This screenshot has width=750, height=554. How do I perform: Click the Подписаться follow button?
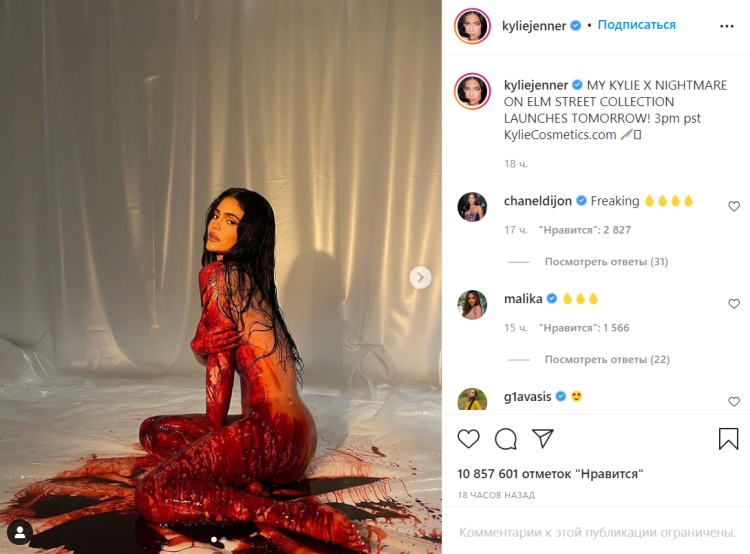pos(637,25)
